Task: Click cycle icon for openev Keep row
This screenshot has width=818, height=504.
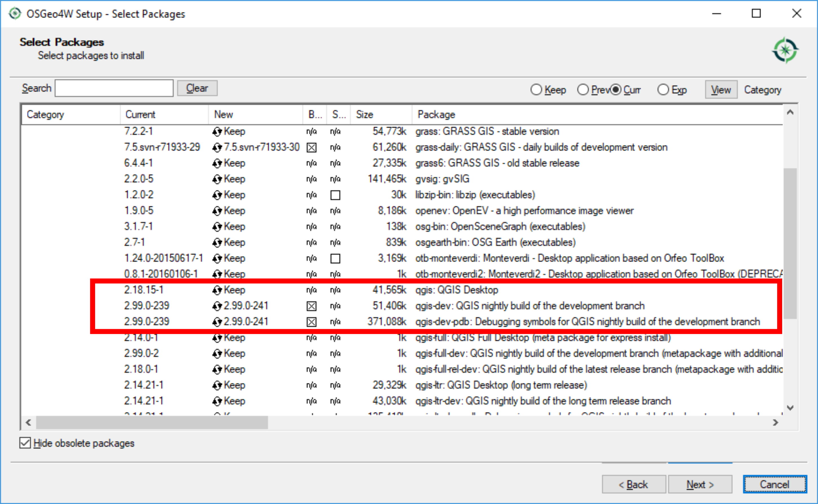Action: click(x=217, y=211)
